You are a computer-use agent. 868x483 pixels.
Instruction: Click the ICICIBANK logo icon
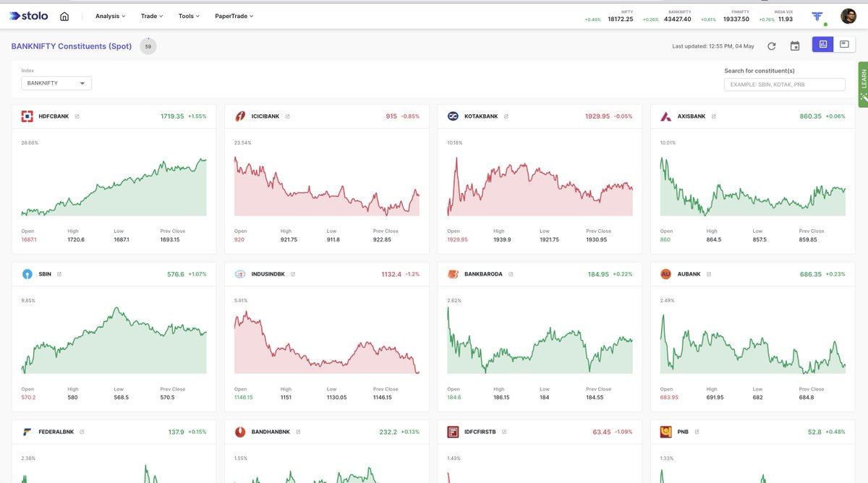click(x=240, y=116)
